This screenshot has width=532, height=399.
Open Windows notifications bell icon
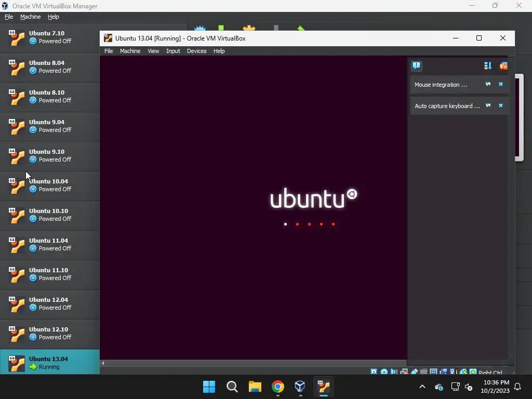coord(518,387)
